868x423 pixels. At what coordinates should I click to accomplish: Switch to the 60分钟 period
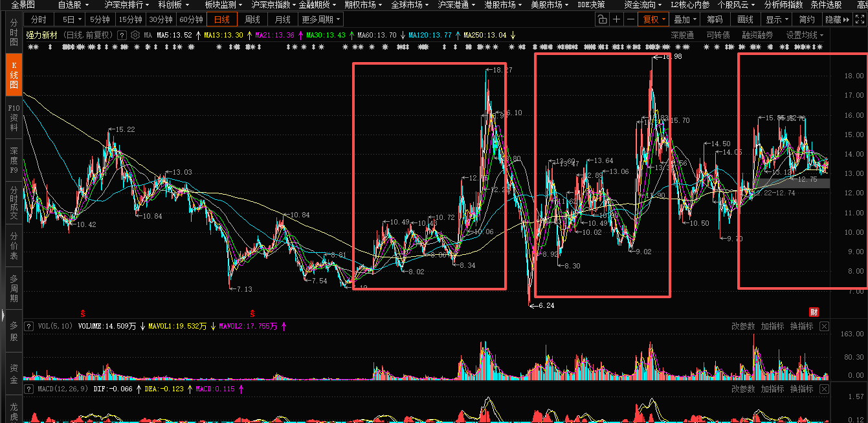pyautogui.click(x=191, y=19)
